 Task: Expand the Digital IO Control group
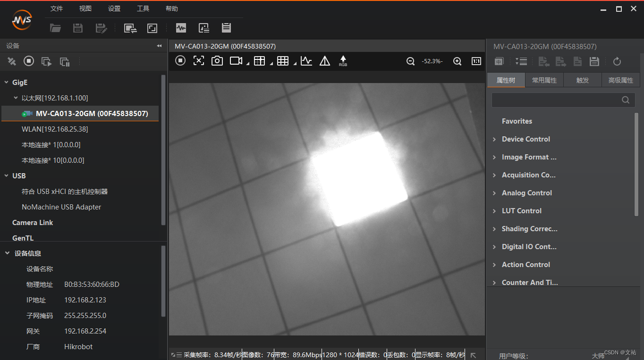494,247
